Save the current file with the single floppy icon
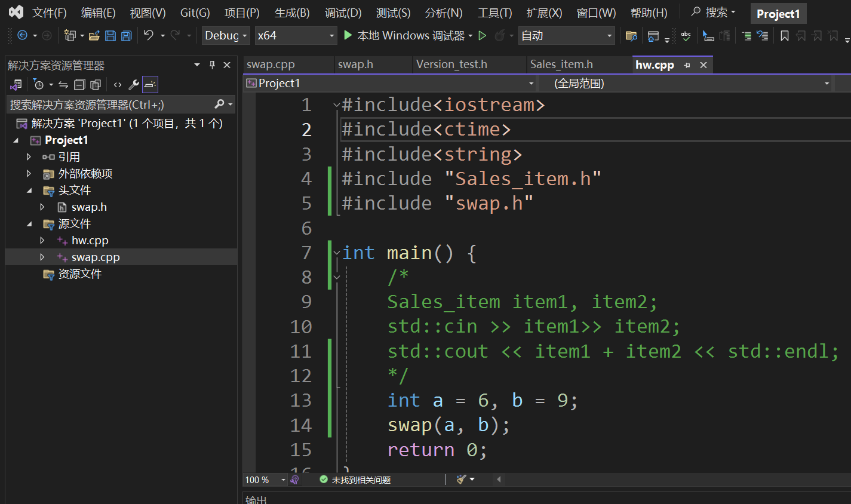This screenshot has height=504, width=851. pyautogui.click(x=110, y=36)
